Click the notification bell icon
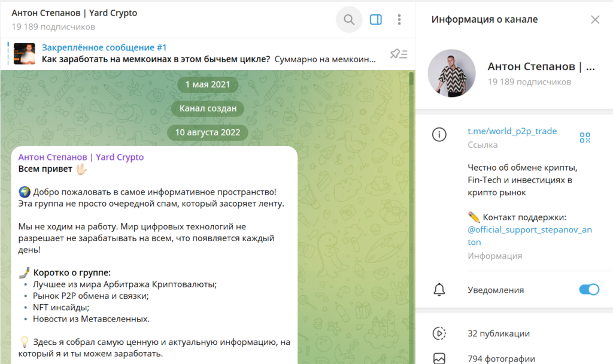 (x=439, y=290)
